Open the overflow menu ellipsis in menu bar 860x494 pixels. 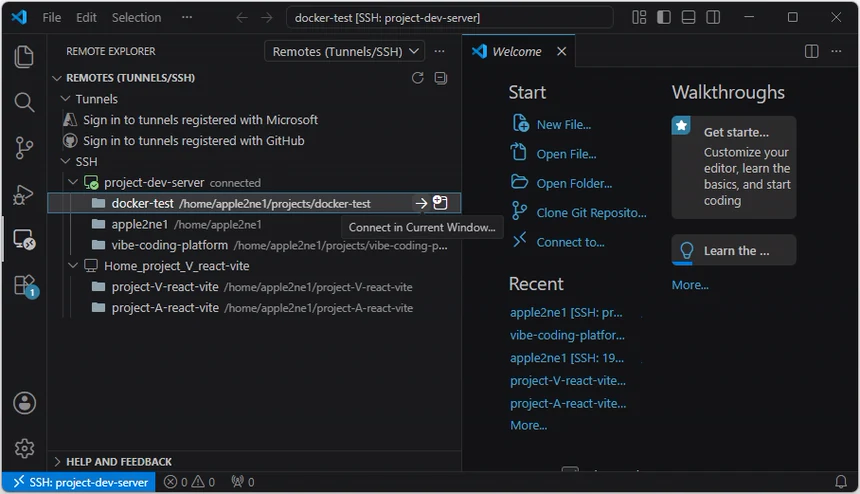[x=187, y=18]
